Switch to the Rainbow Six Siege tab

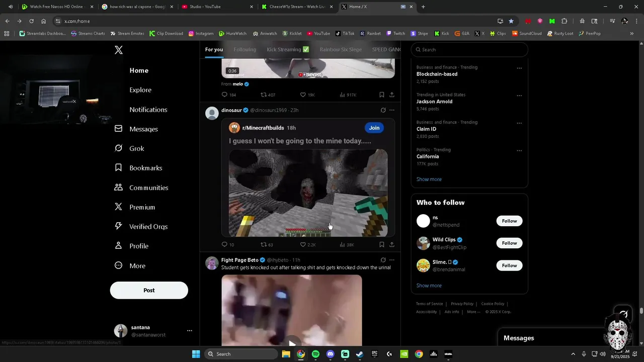coord(341,49)
